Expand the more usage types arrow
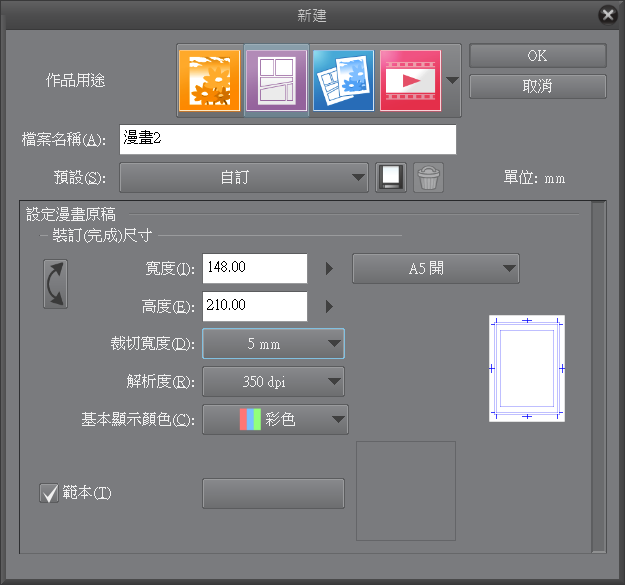This screenshot has height=585, width=625. [x=452, y=80]
